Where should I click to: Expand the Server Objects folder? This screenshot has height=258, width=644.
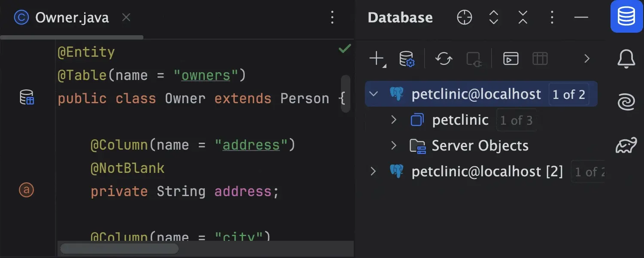click(394, 145)
